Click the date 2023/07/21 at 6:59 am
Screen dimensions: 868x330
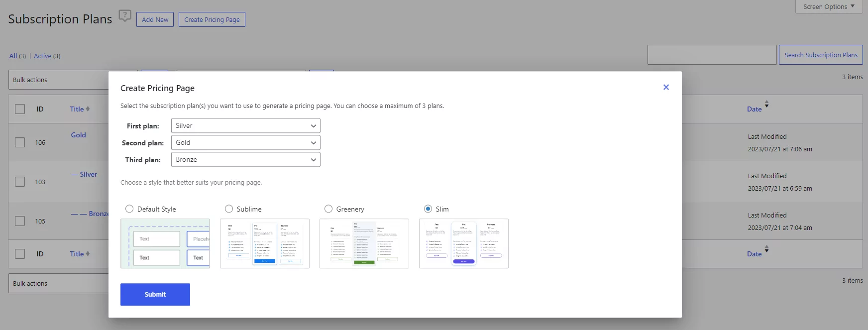point(780,188)
